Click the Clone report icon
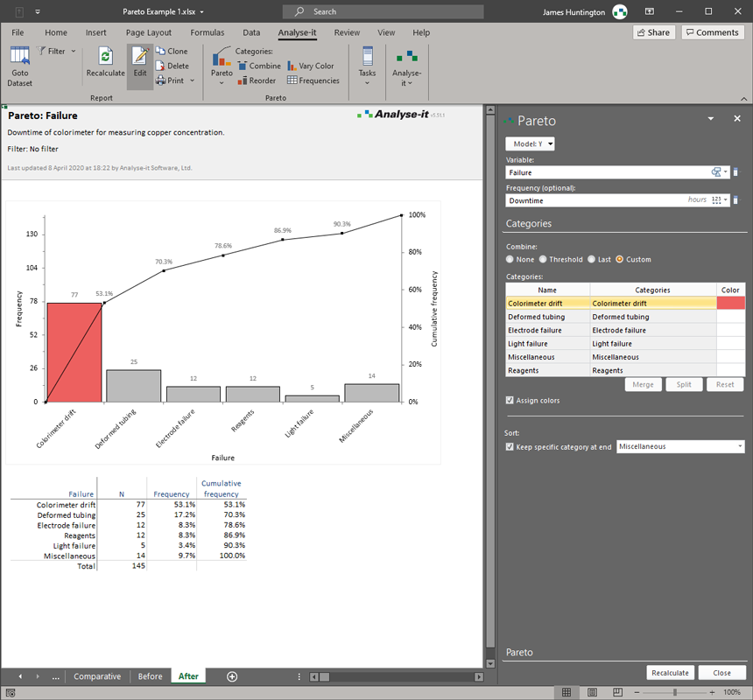 [x=161, y=52]
